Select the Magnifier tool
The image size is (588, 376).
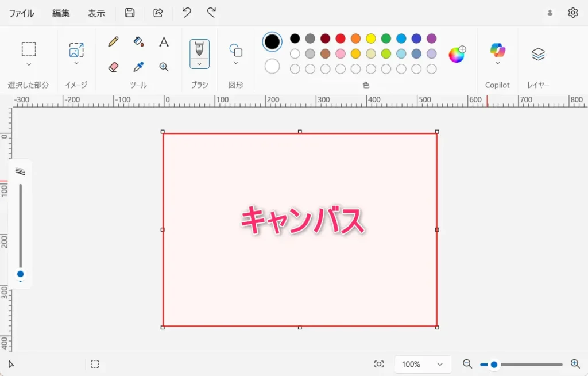tap(164, 67)
